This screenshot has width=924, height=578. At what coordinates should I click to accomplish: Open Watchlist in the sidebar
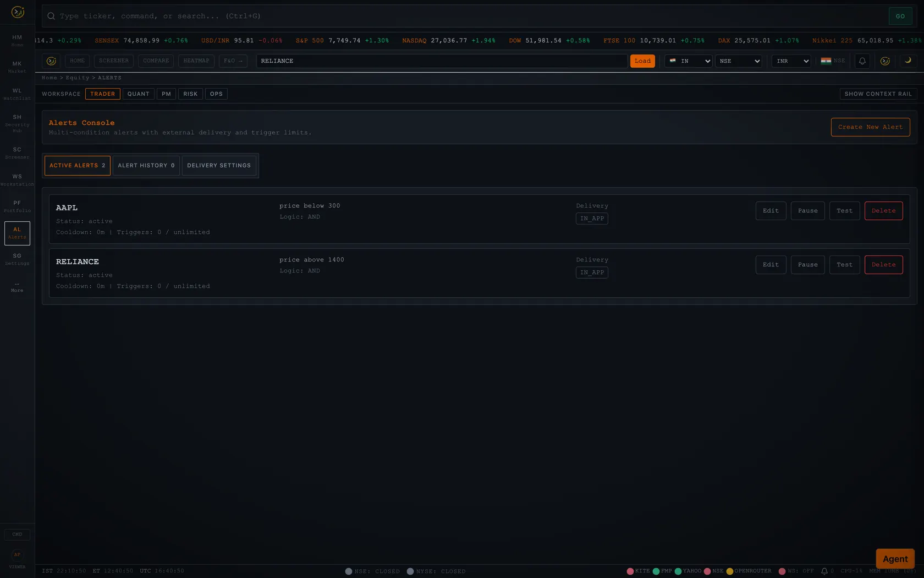[x=17, y=94]
